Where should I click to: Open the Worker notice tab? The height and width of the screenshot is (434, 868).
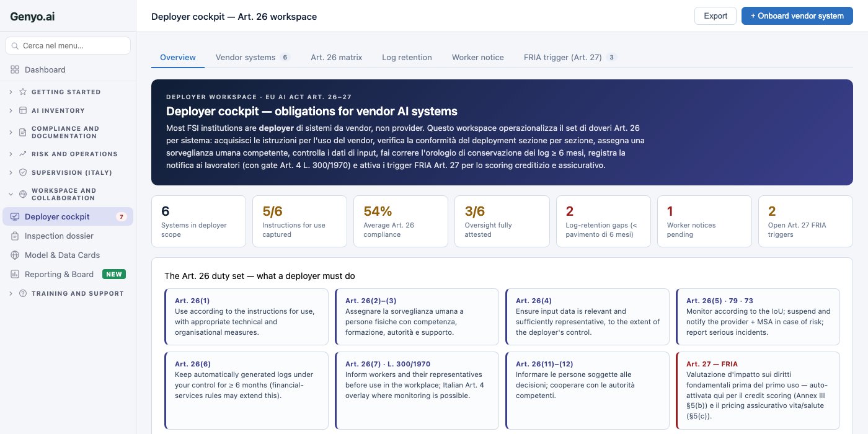click(x=478, y=57)
